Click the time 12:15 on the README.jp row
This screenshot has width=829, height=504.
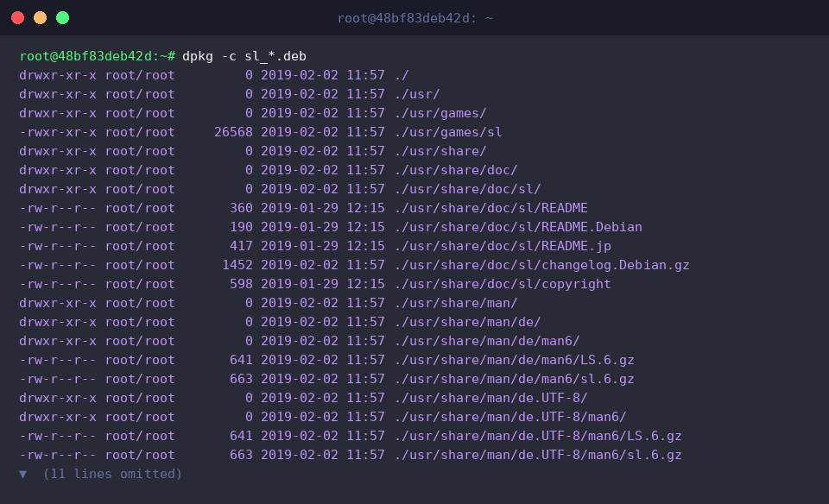click(x=365, y=246)
